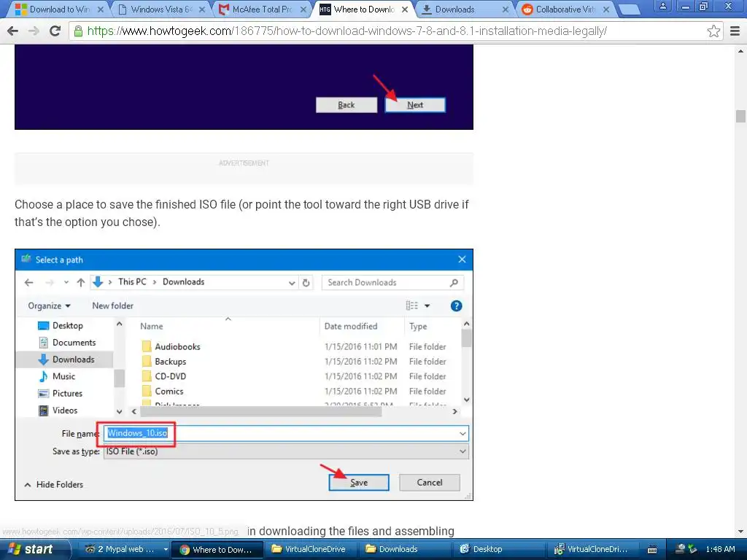
Task: Open the Desktop taskbar button
Action: 499,550
